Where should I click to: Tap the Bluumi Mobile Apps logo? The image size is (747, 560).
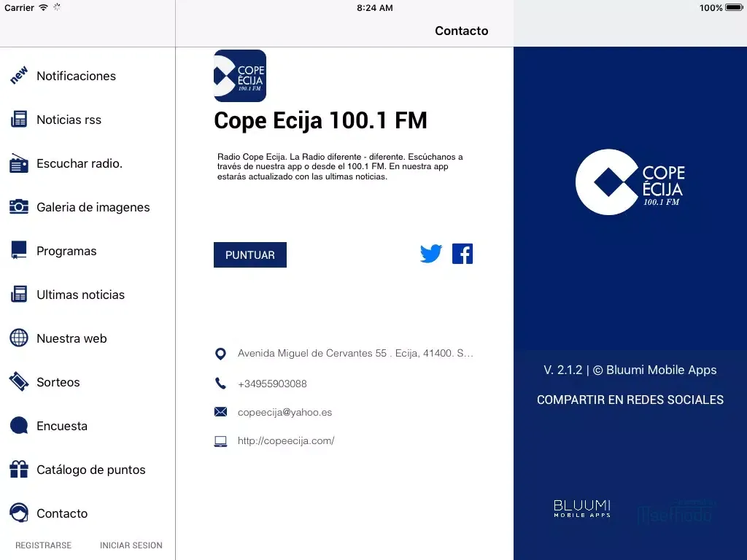coord(582,508)
